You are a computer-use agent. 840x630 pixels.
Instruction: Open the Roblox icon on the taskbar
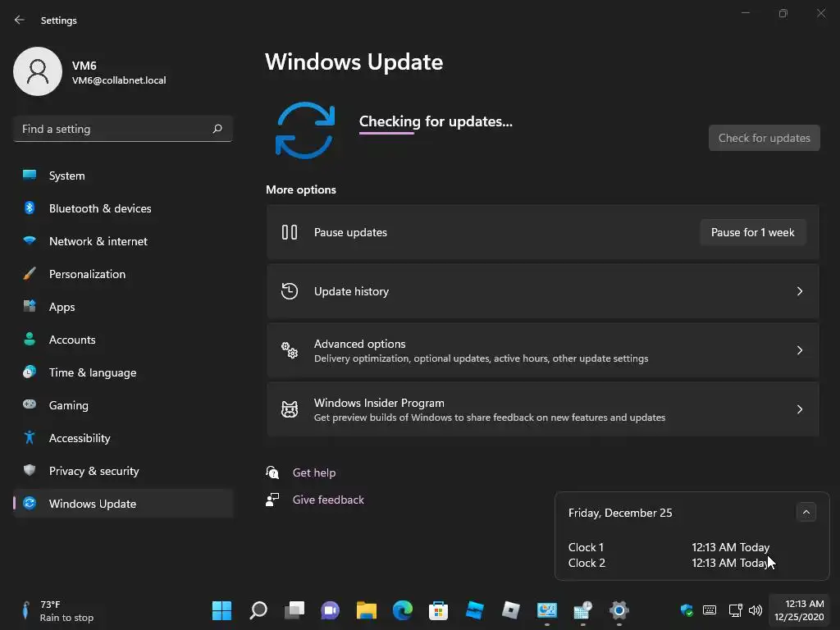click(510, 610)
